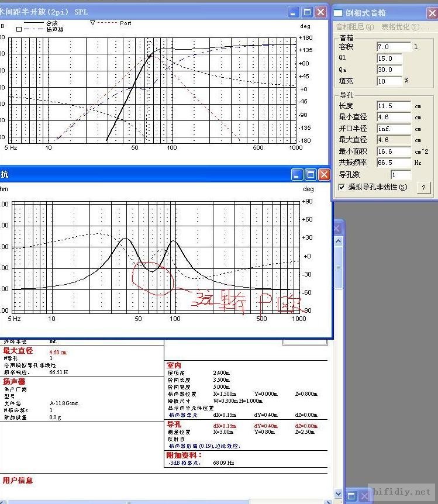438x504 pixels.
Task: Toggle 摸拟导孔非线性 checkbox
Action: point(342,187)
